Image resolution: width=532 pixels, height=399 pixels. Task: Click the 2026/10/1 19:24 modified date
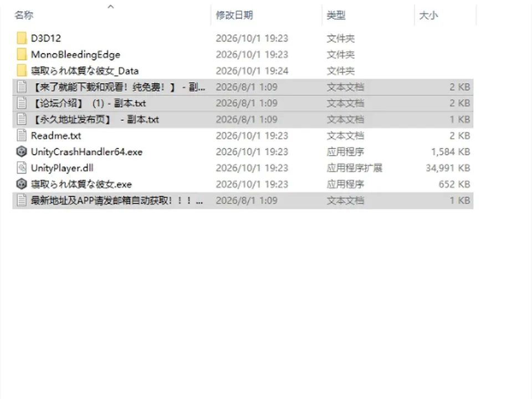[252, 70]
